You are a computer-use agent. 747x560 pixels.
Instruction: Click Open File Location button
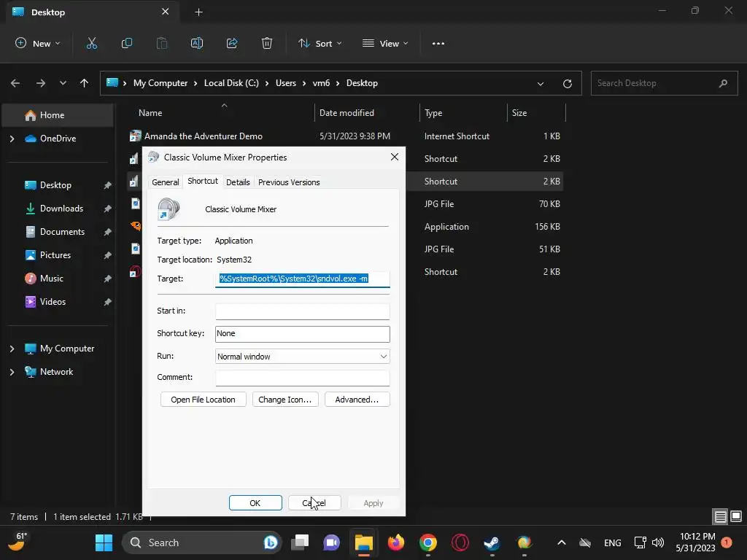tap(203, 400)
